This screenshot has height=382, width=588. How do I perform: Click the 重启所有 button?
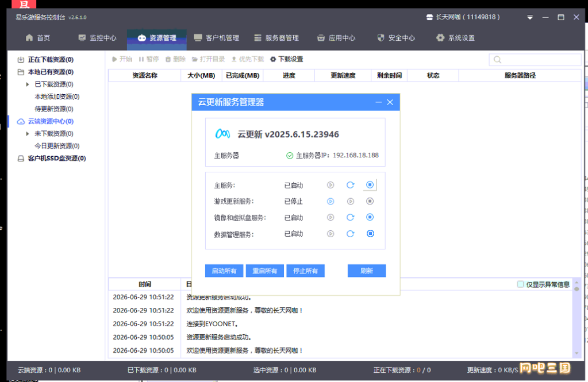pyautogui.click(x=265, y=271)
